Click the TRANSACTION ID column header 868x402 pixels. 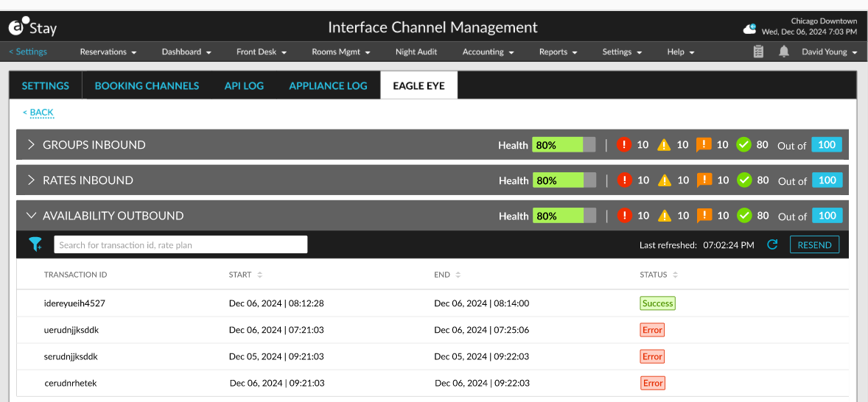coord(75,275)
